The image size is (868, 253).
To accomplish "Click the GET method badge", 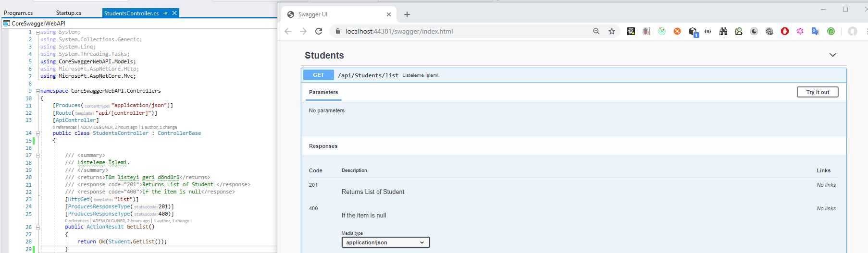I will 318,75.
